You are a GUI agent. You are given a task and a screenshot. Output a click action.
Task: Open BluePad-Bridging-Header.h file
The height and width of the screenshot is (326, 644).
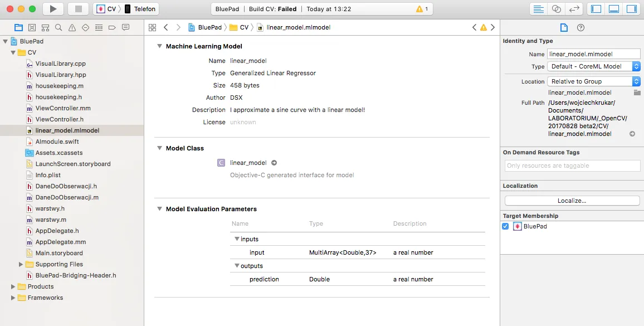coord(76,275)
